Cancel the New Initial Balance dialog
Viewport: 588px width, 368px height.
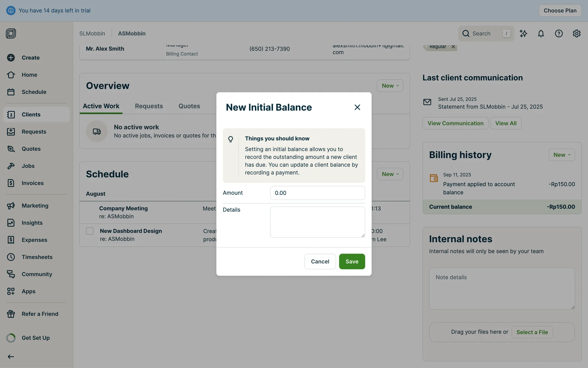pos(320,262)
